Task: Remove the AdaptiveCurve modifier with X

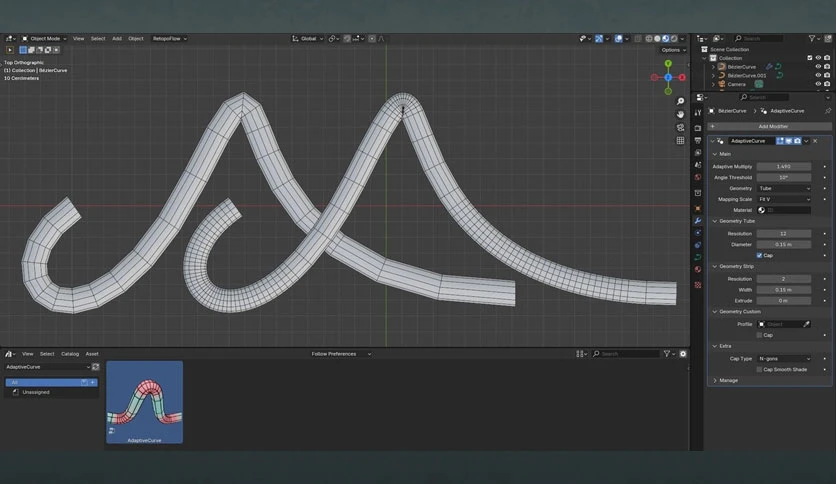Action: 815,141
